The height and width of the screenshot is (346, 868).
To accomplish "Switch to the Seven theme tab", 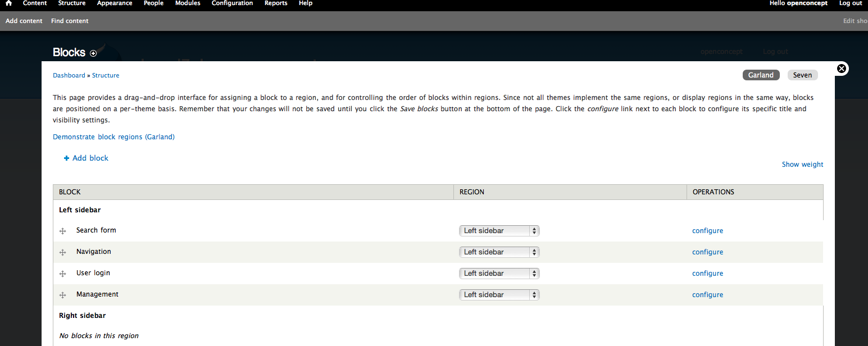I will [802, 75].
